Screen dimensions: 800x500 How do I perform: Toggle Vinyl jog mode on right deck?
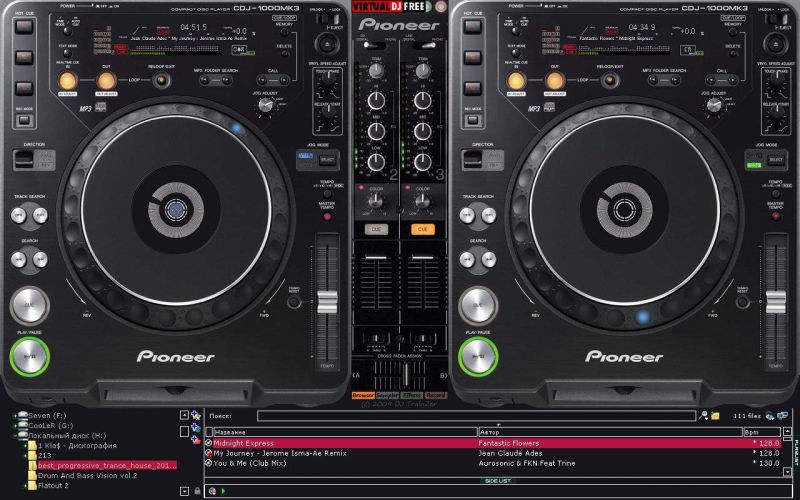point(752,159)
